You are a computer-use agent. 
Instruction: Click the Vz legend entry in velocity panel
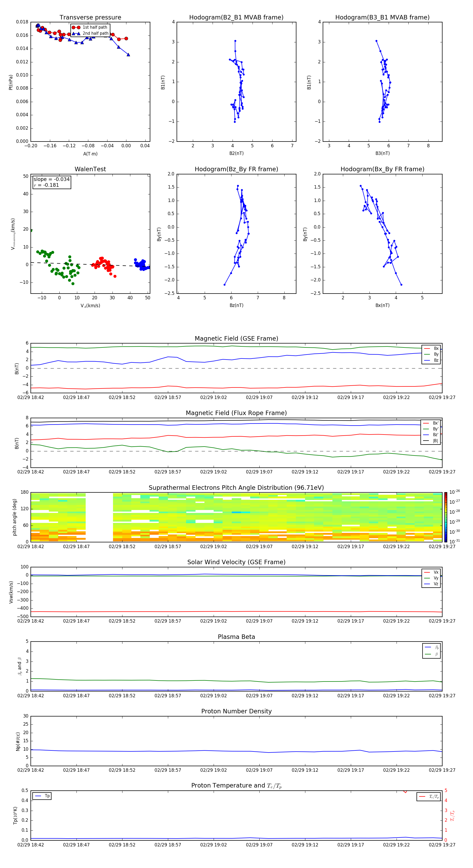(431, 584)
